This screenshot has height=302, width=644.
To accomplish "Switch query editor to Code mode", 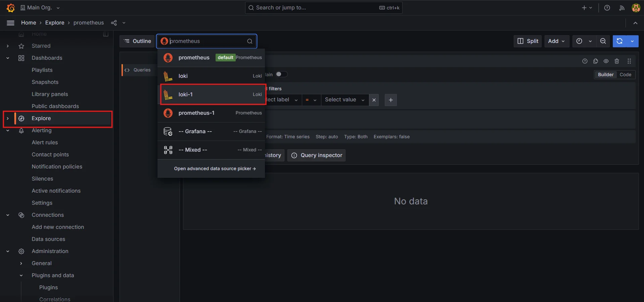I will (x=626, y=74).
